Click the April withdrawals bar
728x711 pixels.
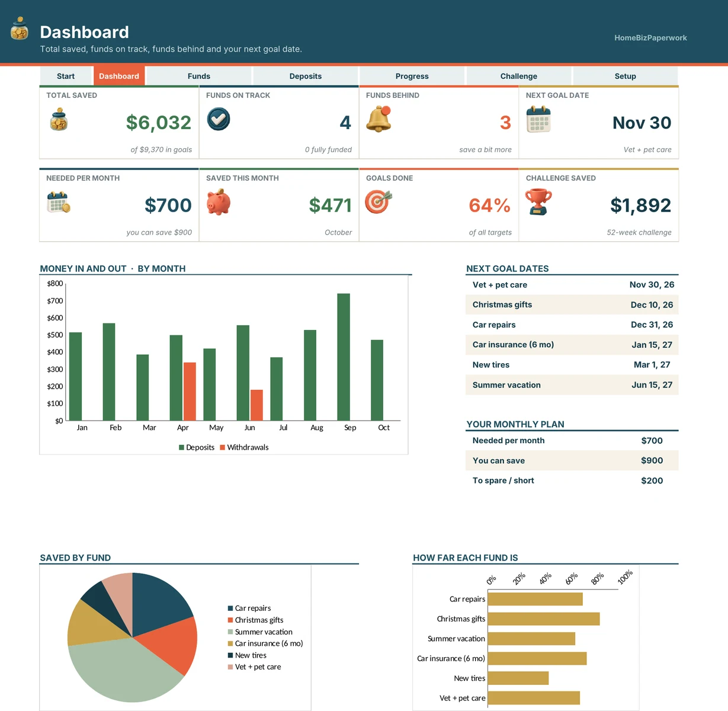pyautogui.click(x=190, y=392)
